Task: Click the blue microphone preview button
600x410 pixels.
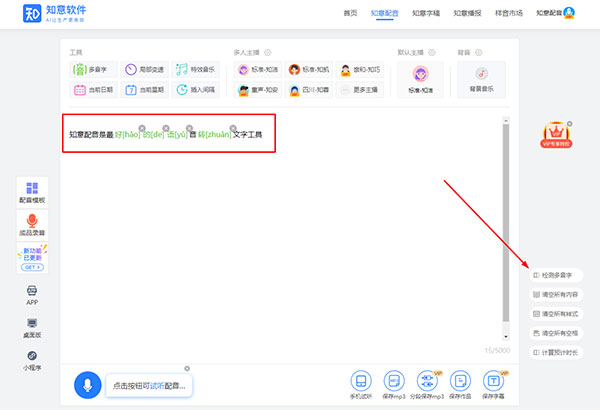Action: 88,385
